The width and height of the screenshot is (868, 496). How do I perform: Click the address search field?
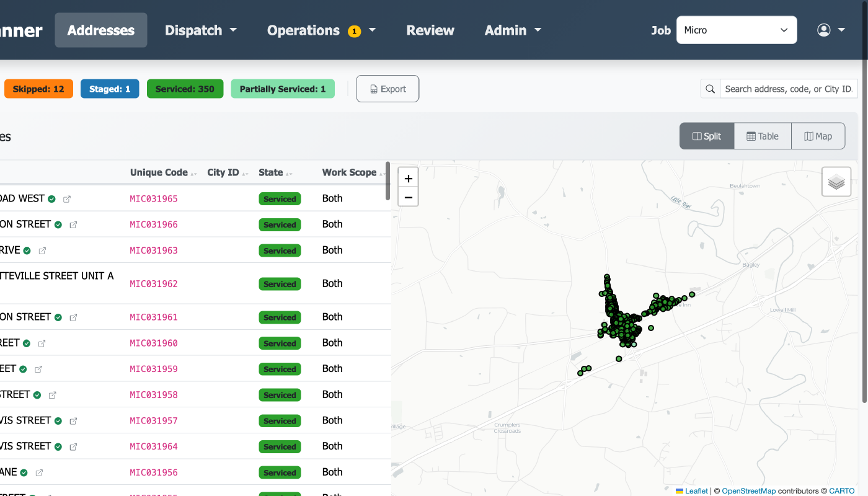tap(789, 89)
